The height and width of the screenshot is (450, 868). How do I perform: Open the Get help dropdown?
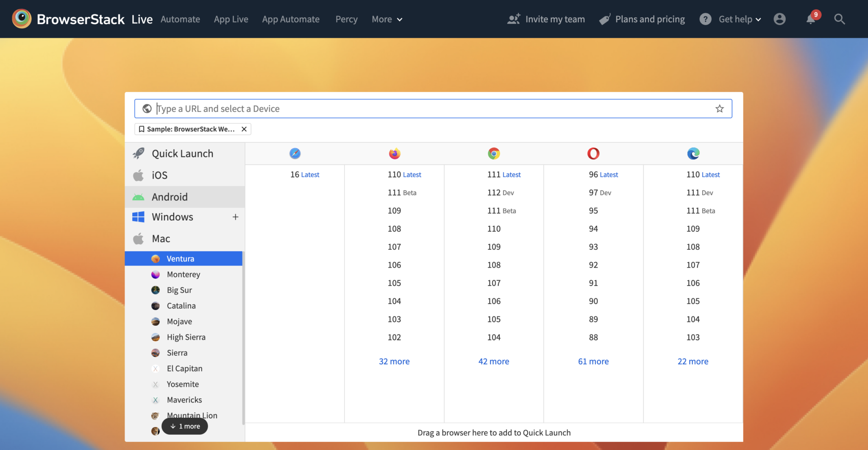tap(740, 19)
